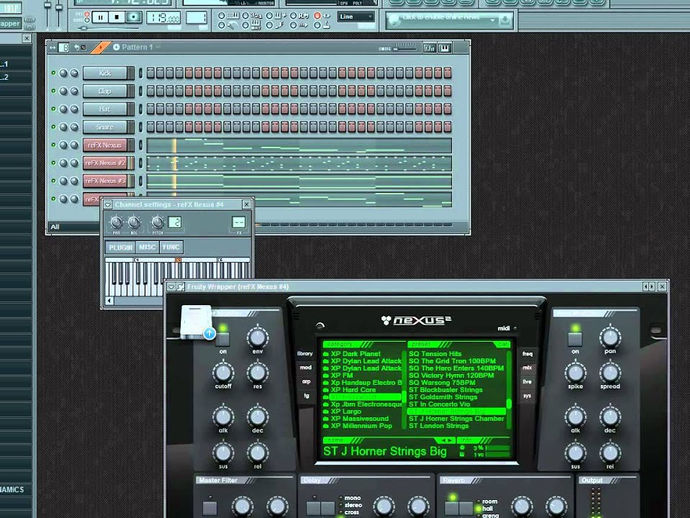
Task: Mute the reFX Nexus channel green LED
Action: click(x=54, y=145)
